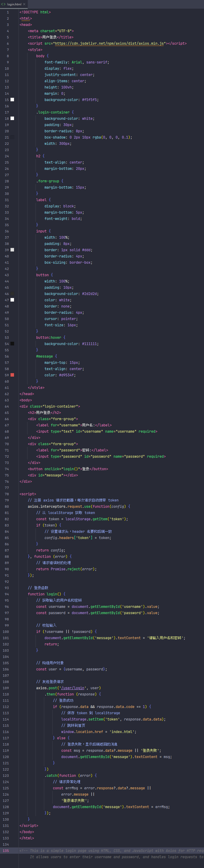Viewport: 204px width, 868px height.
Task: Click the HTML comment 'This is a simple login page' line
Action: tap(111, 851)
